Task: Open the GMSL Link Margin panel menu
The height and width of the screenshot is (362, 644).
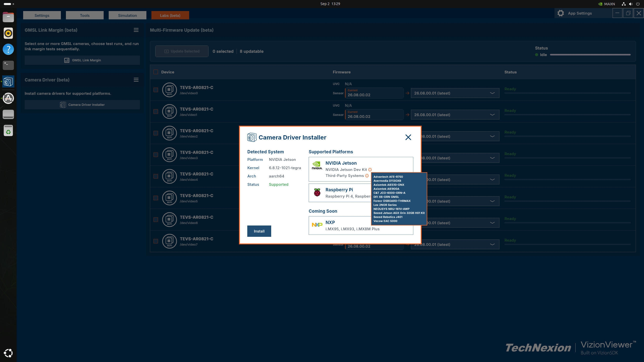Action: [136, 30]
